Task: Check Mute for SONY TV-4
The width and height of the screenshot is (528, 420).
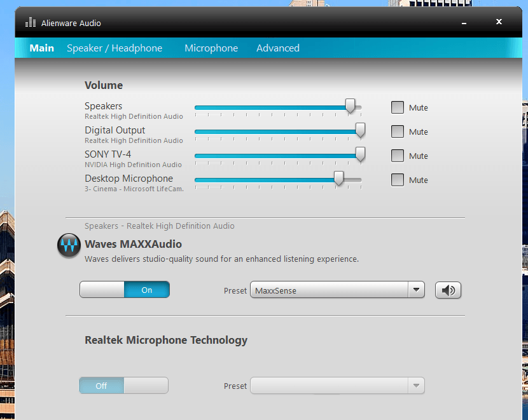Action: (398, 156)
